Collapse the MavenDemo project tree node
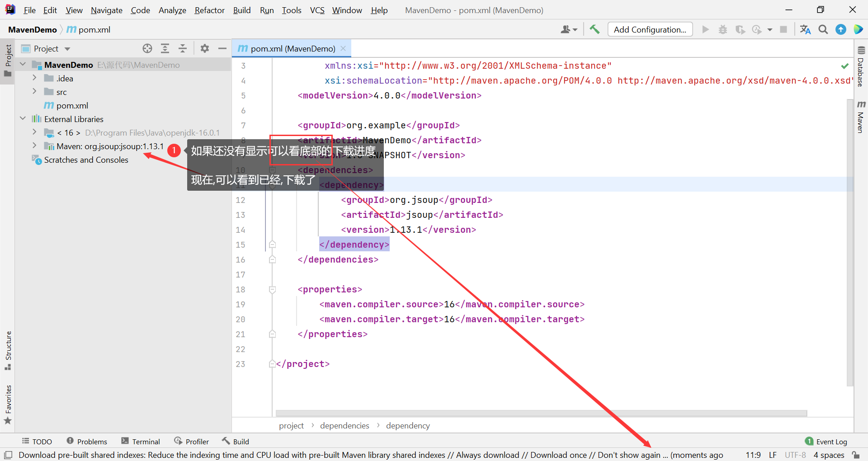This screenshot has height=461, width=868. (x=23, y=65)
